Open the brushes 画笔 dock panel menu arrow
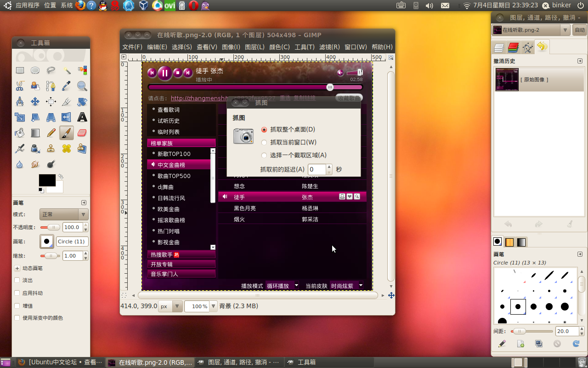This screenshot has height=368, width=588. 580,254
